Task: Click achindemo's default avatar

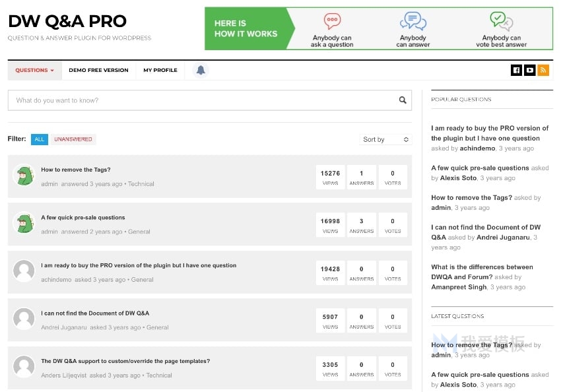Action: (x=24, y=271)
